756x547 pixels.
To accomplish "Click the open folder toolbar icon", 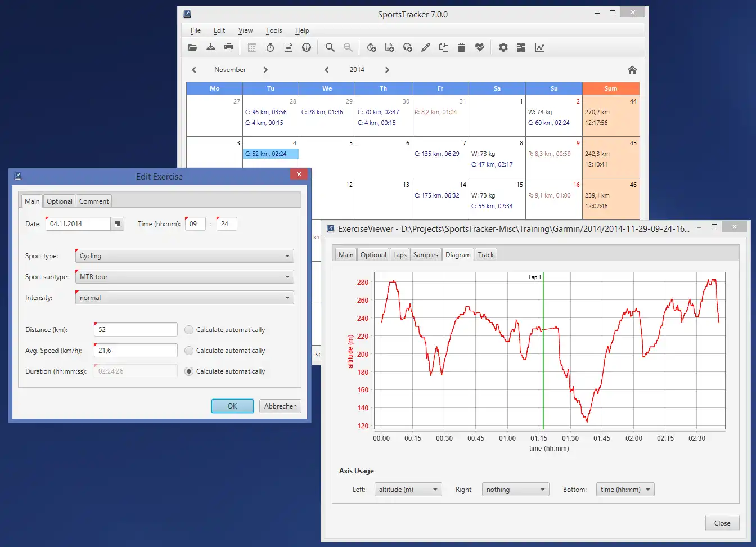I will pos(193,48).
